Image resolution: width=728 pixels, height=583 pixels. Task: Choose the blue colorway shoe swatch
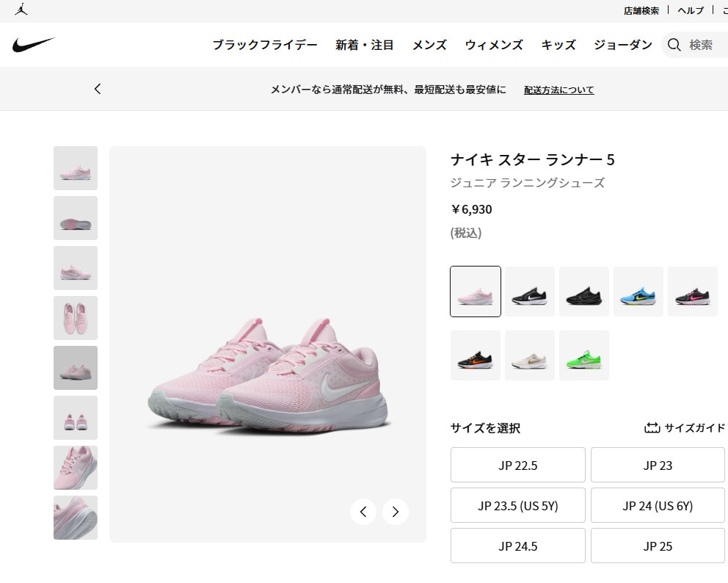pyautogui.click(x=638, y=291)
